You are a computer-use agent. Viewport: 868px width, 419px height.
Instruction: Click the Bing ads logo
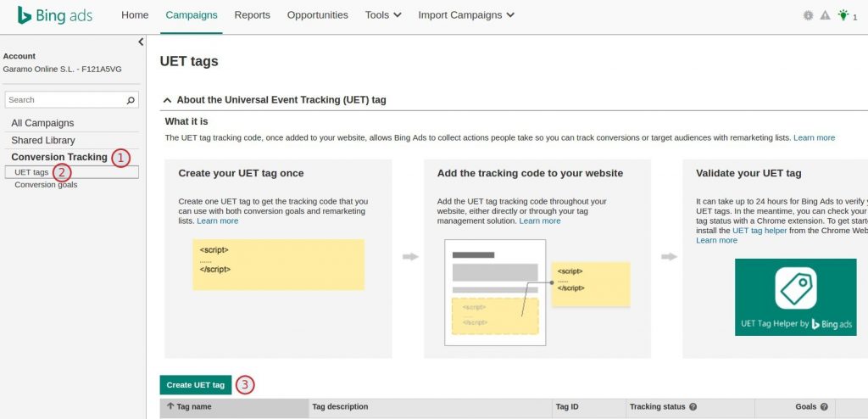pos(55,15)
